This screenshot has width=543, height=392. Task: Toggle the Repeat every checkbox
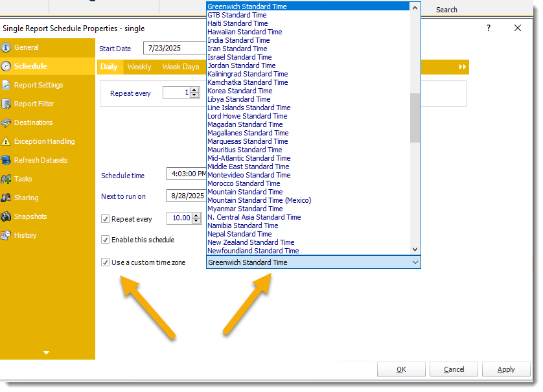[105, 219]
